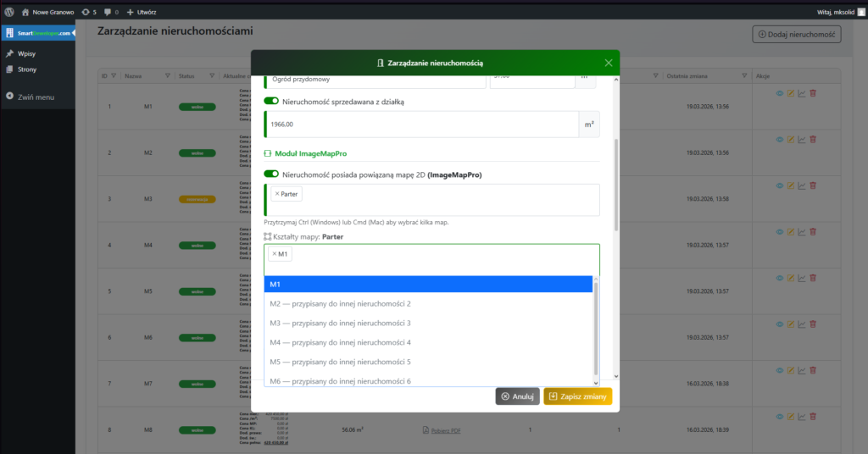This screenshot has width=868, height=454.
Task: Delete property M5 with the trash icon
Action: 813,278
